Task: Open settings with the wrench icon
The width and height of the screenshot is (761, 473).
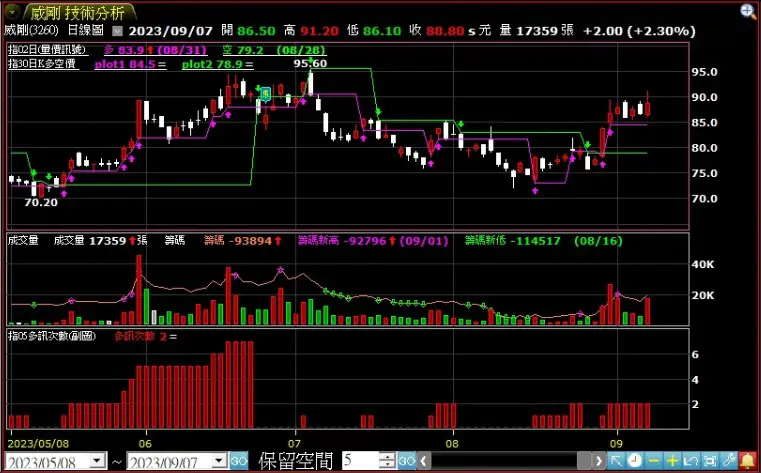Action: (x=728, y=460)
